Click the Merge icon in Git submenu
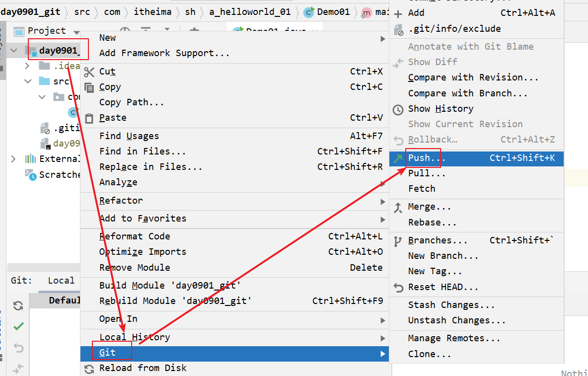 398,207
